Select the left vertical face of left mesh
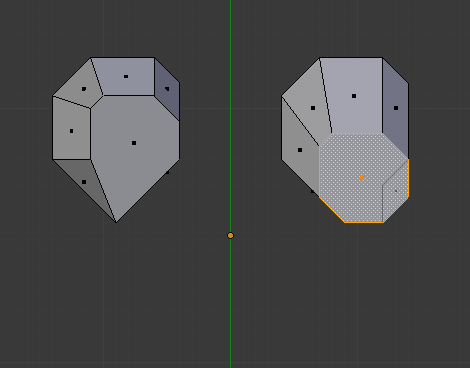Image resolution: width=470 pixels, height=368 pixels. (x=71, y=131)
